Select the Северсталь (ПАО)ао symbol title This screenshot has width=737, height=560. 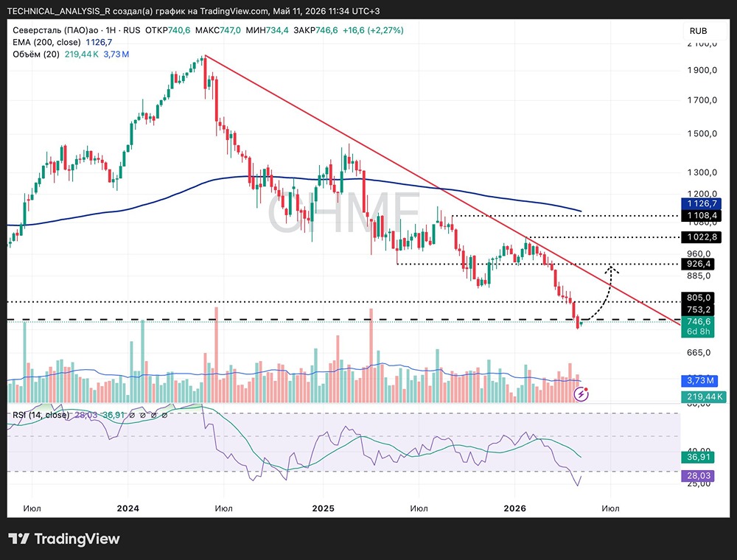coord(55,30)
